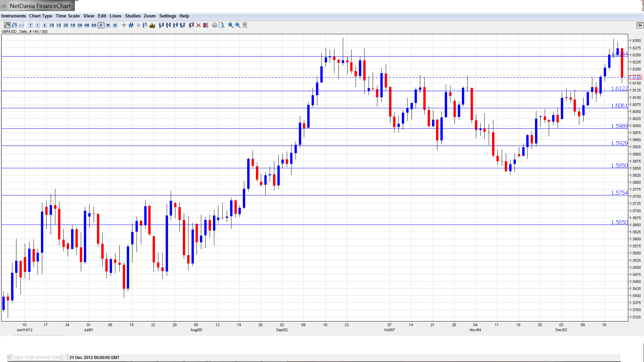Click the instrument name search field

[x=36, y=357]
